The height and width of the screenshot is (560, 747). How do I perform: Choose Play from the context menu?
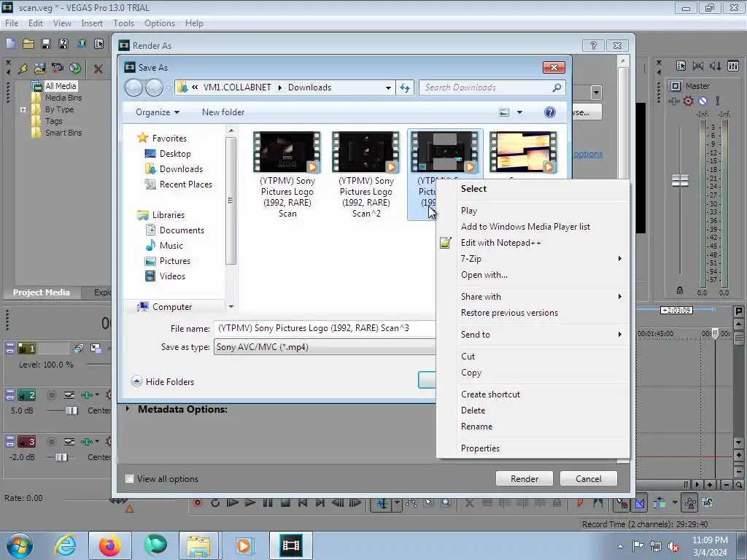coord(533,211)
